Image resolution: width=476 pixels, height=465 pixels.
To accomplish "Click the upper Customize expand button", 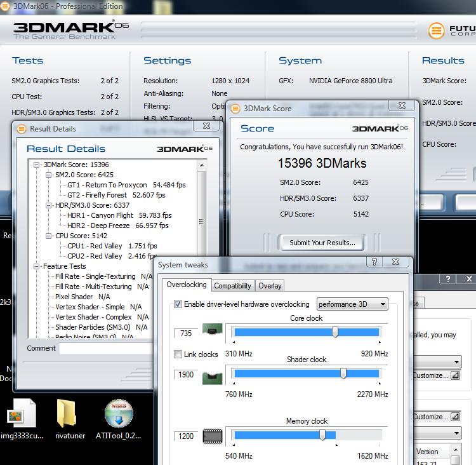I will (x=455, y=375).
